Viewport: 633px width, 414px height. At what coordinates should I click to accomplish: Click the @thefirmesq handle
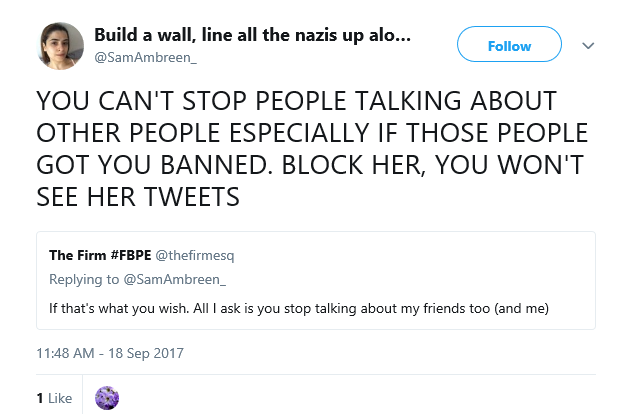[x=195, y=255]
